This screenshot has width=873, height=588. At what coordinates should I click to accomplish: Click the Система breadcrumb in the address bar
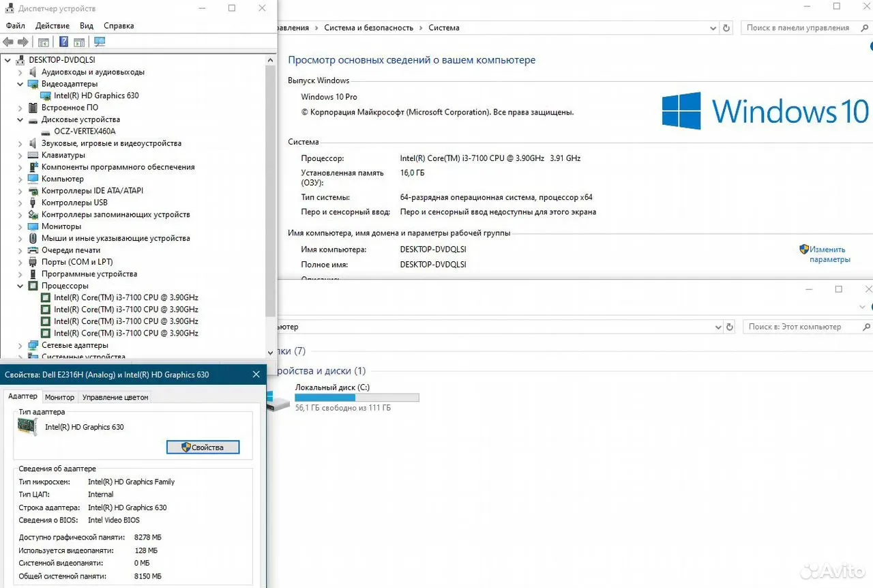(444, 28)
